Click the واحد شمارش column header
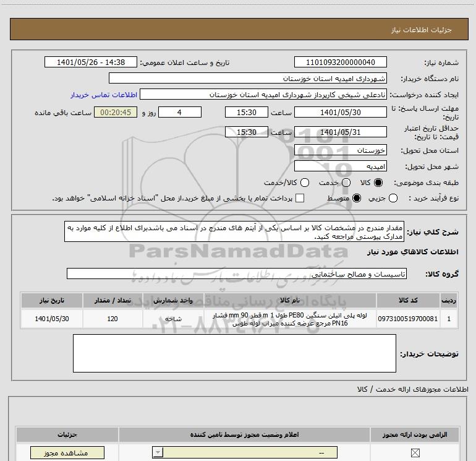This screenshot has width=476, height=461. (x=173, y=301)
